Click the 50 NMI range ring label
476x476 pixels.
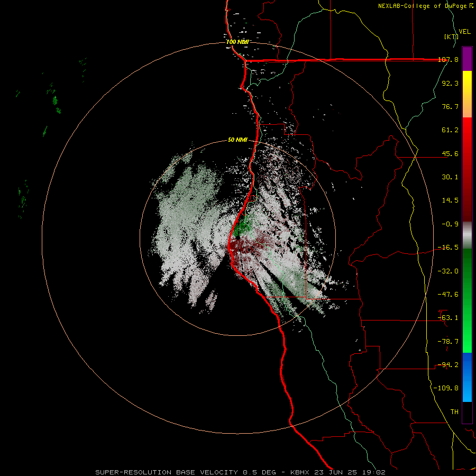click(x=237, y=140)
